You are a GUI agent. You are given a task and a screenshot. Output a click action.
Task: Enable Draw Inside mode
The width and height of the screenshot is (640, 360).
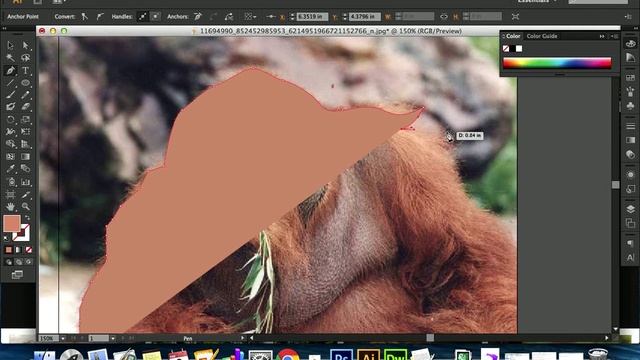(28, 262)
